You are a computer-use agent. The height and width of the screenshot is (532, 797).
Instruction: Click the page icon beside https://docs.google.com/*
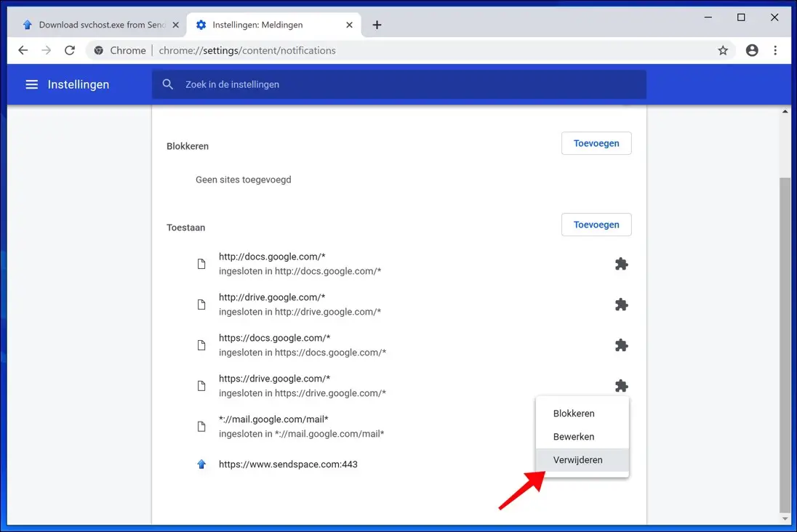(x=201, y=345)
